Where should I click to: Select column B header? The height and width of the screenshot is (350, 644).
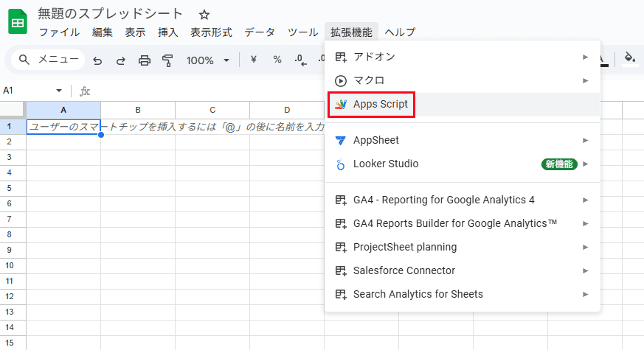click(138, 110)
